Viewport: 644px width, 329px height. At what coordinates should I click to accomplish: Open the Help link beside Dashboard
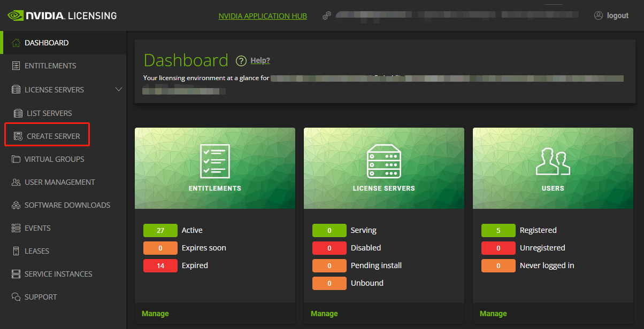point(260,60)
